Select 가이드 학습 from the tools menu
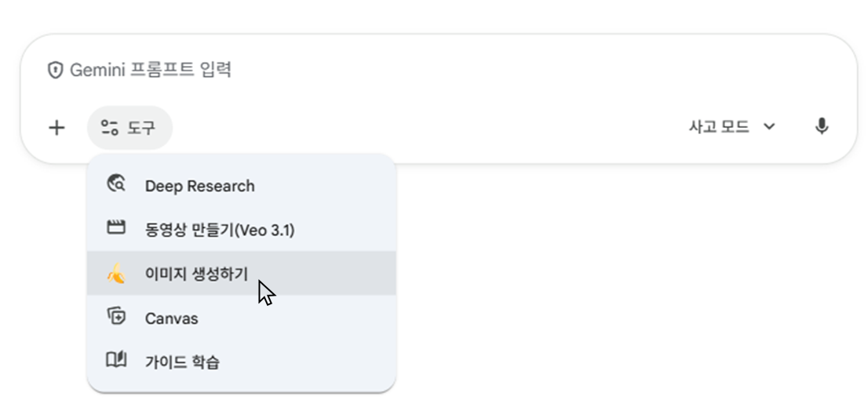This screenshot has width=868, height=411. (x=182, y=362)
